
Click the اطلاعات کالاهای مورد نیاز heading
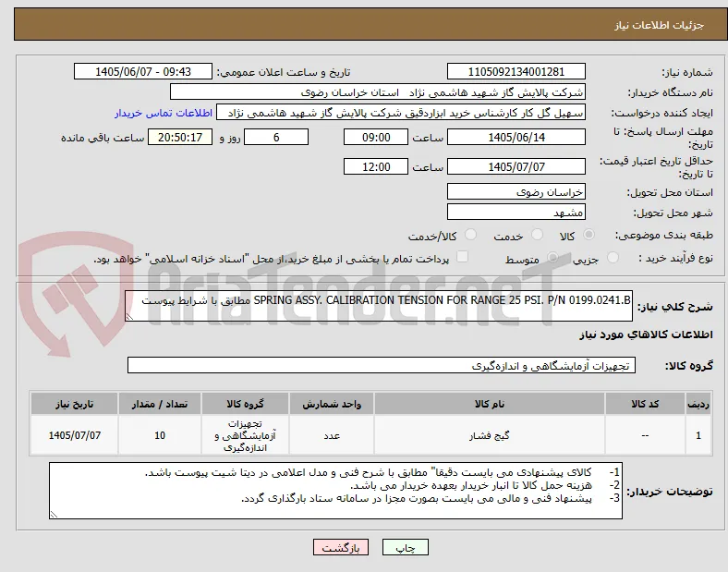click(x=646, y=335)
